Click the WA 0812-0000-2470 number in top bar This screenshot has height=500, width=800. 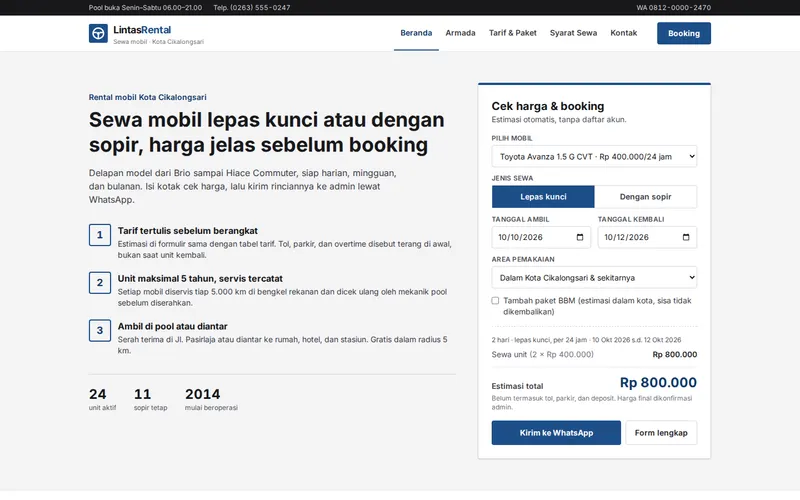pos(673,8)
